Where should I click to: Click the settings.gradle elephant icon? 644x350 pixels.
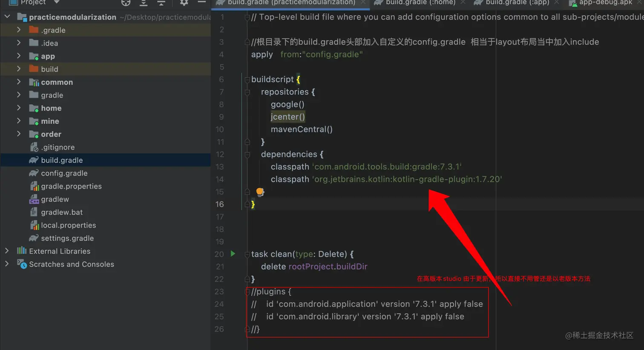(34, 238)
